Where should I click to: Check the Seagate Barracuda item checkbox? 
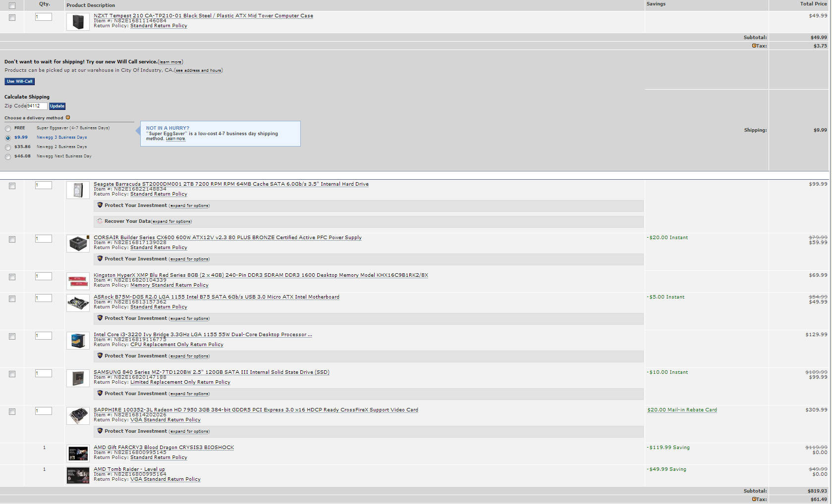tap(12, 186)
